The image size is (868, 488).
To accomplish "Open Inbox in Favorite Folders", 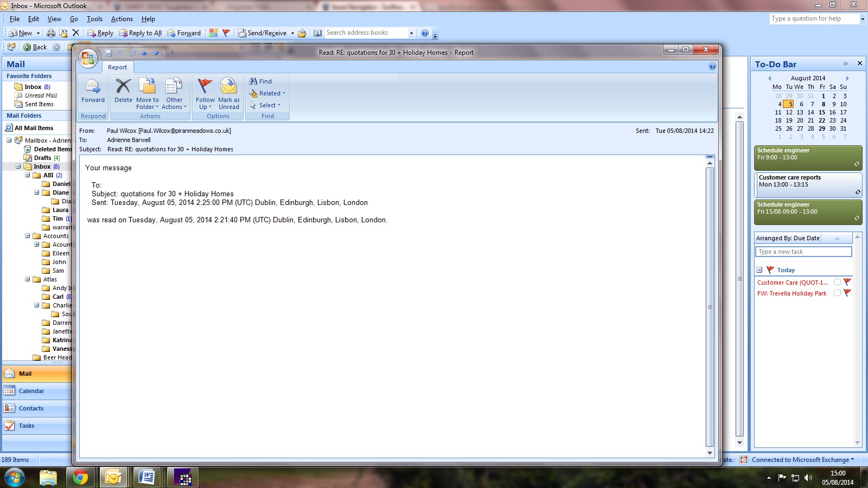I will click(33, 87).
